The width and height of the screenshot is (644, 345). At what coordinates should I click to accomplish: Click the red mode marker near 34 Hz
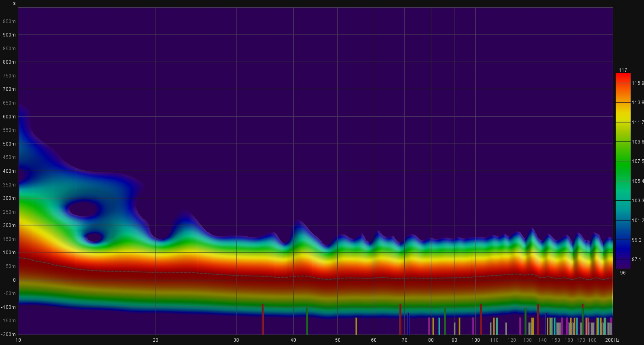(x=262, y=319)
